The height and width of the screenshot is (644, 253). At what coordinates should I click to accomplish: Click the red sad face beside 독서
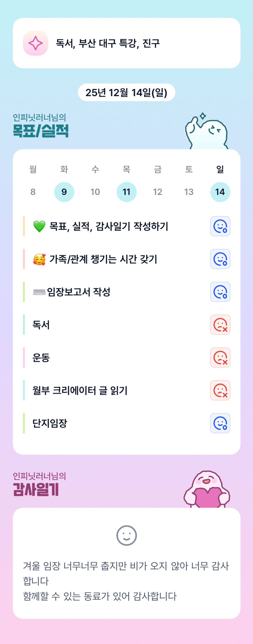pyautogui.click(x=220, y=325)
